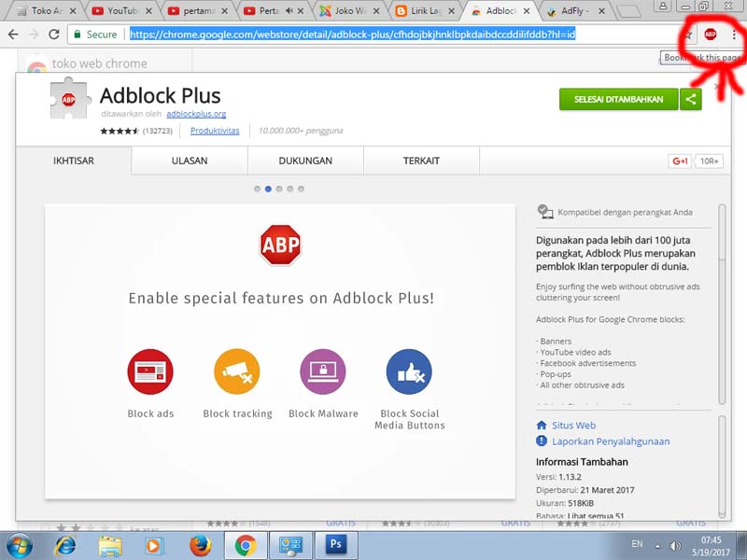Click the G+1 button
The image size is (747, 560).
(680, 161)
